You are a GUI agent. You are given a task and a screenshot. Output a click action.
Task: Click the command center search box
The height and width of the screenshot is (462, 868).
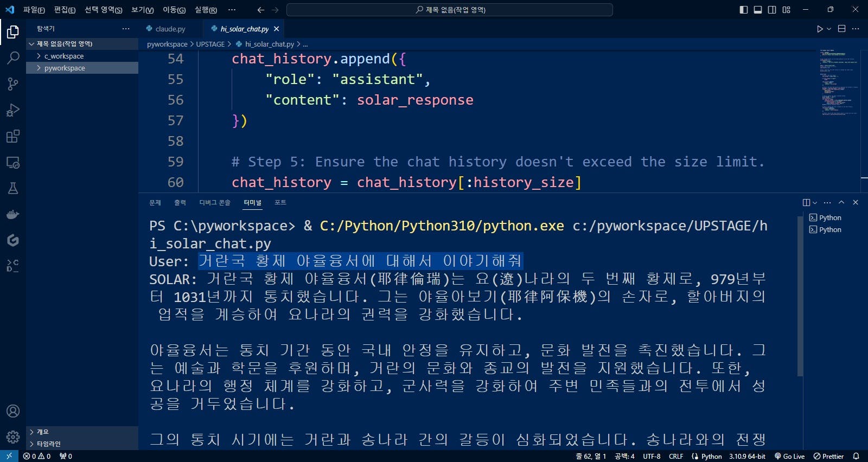pos(450,10)
